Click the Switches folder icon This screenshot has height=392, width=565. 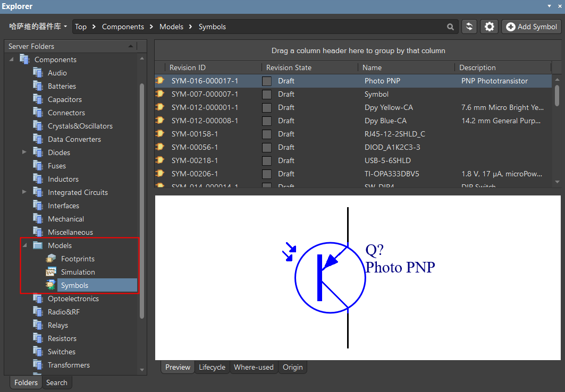point(38,352)
